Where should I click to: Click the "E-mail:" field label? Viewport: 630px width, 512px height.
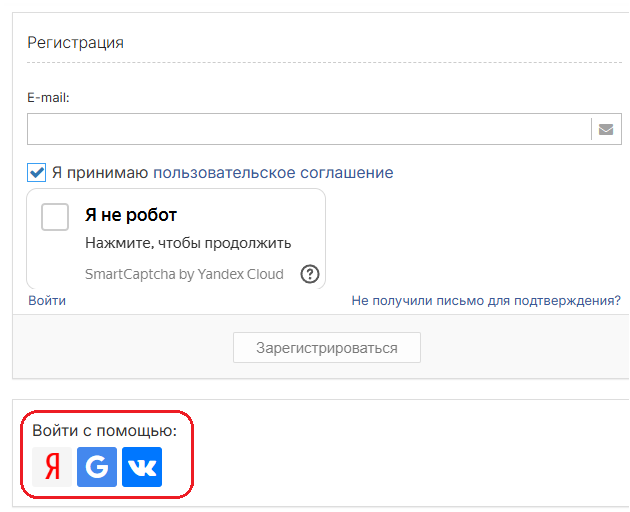click(x=48, y=98)
